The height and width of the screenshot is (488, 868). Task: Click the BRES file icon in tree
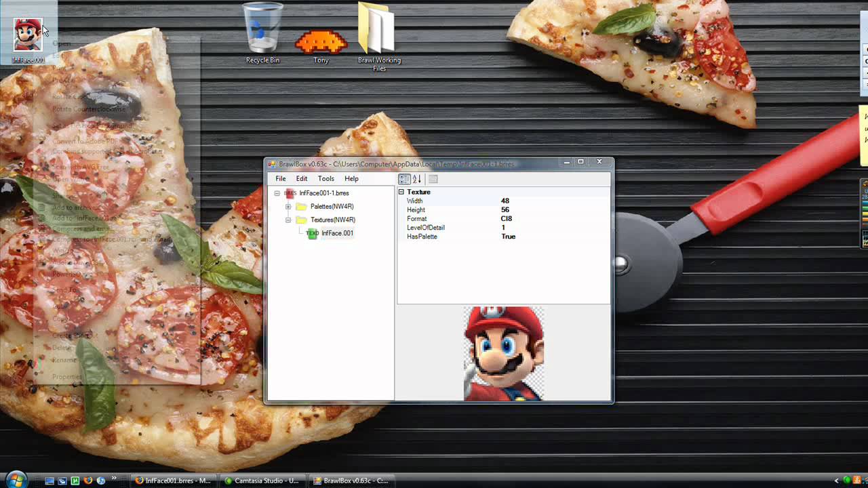tap(290, 193)
